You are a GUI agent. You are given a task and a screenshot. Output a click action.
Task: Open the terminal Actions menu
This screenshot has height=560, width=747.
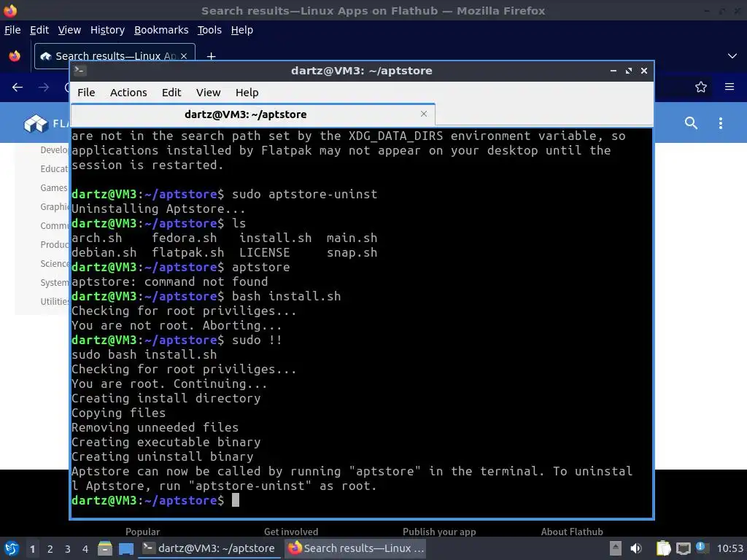point(128,93)
